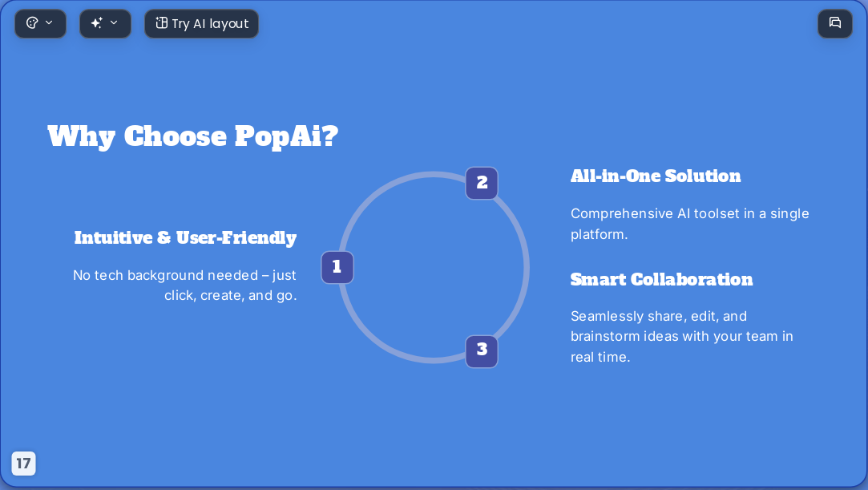Image resolution: width=868 pixels, height=490 pixels.
Task: Click the AI sparkle icon
Action: (97, 23)
